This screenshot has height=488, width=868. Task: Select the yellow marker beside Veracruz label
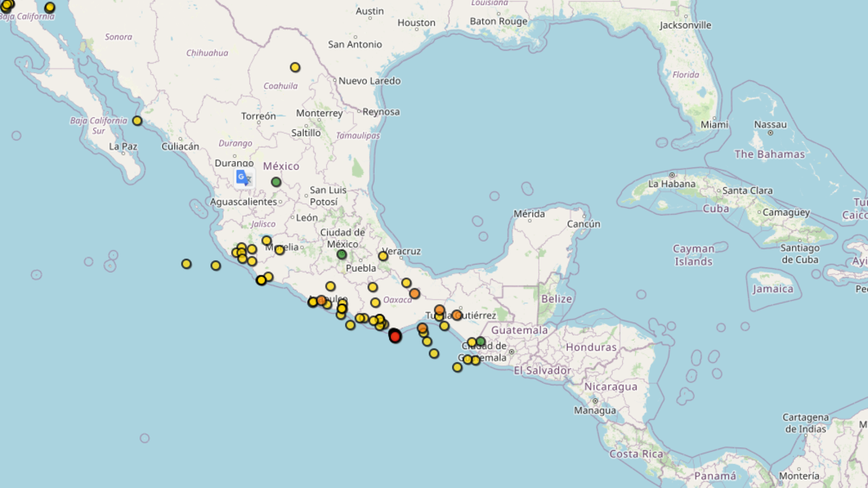coord(383,256)
